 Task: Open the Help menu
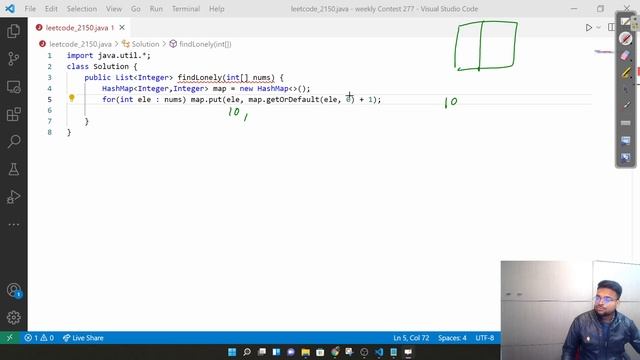point(216,9)
